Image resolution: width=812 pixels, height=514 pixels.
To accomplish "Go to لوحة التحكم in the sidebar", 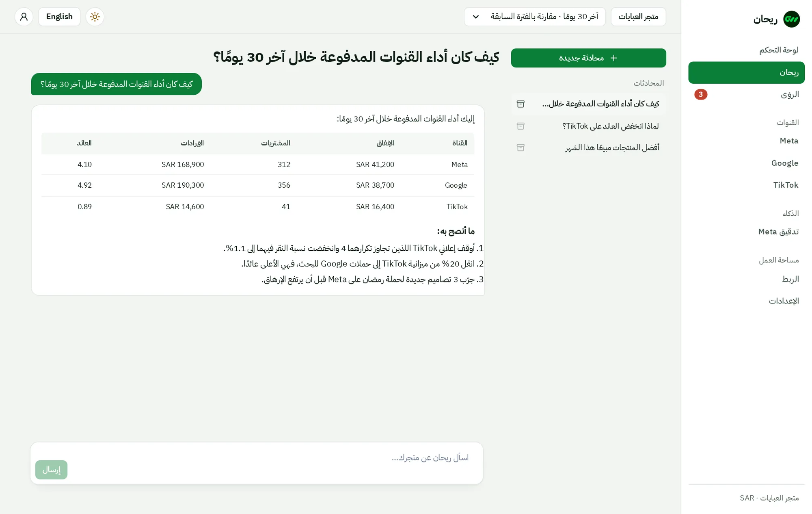I will (746, 50).
